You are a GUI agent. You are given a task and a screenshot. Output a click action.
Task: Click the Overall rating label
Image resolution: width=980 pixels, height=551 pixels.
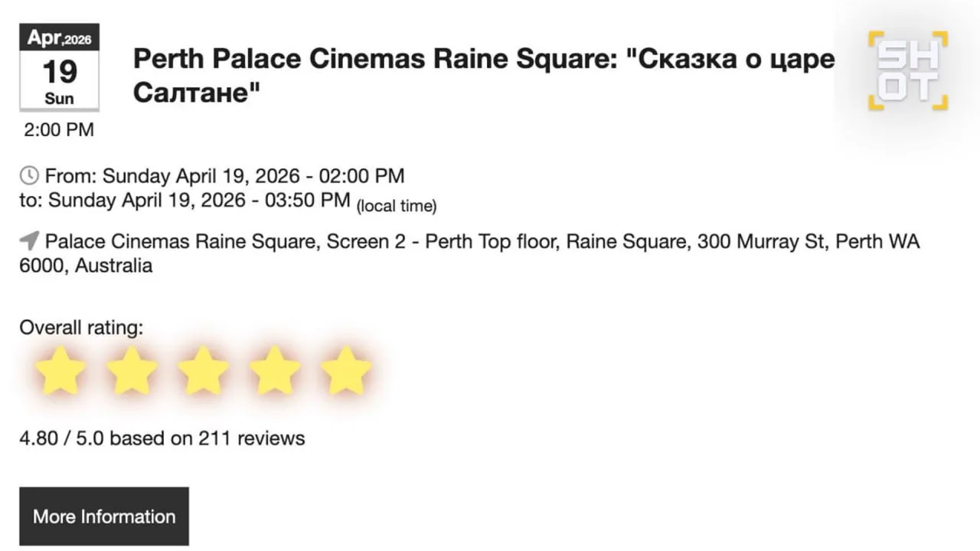[x=81, y=328]
